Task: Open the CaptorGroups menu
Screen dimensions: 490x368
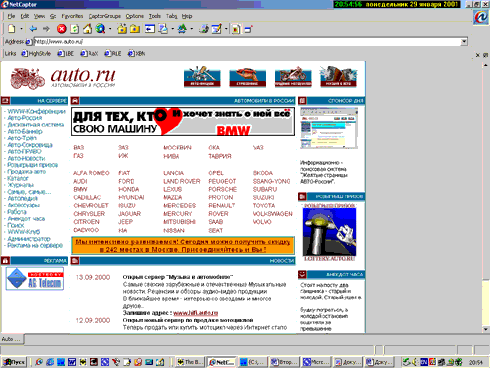Action: (105, 16)
